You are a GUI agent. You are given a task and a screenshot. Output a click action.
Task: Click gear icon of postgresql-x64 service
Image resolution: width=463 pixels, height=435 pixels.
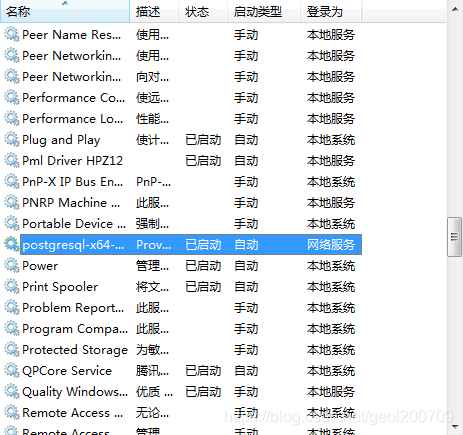click(x=12, y=245)
